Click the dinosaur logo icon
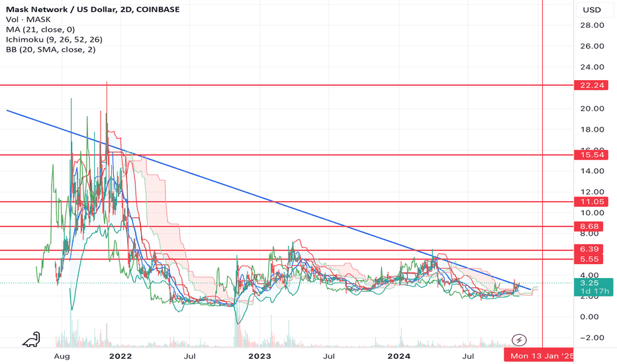 coord(31,340)
